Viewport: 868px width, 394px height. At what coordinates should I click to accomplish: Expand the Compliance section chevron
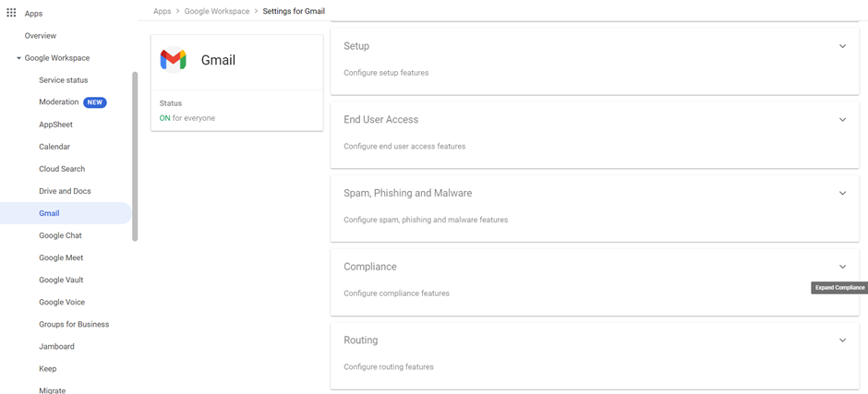(842, 267)
